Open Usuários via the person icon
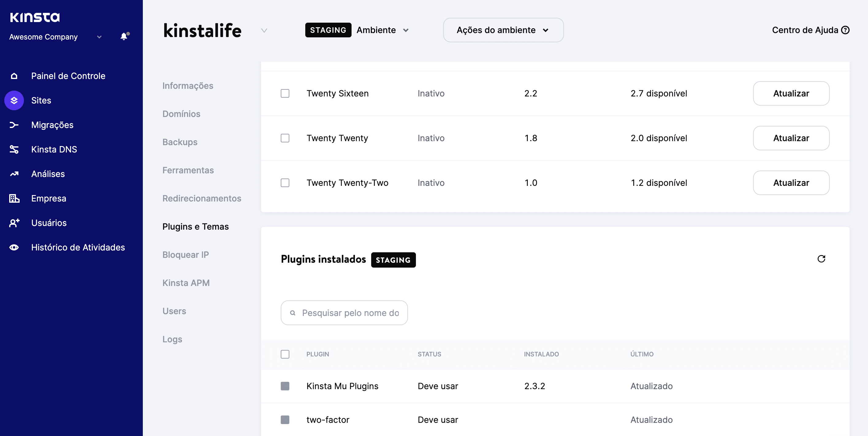 click(14, 223)
